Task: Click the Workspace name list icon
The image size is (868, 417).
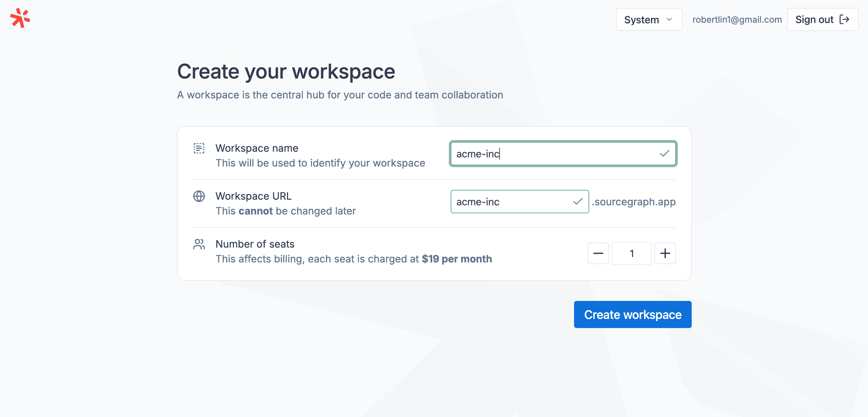Action: [x=199, y=148]
